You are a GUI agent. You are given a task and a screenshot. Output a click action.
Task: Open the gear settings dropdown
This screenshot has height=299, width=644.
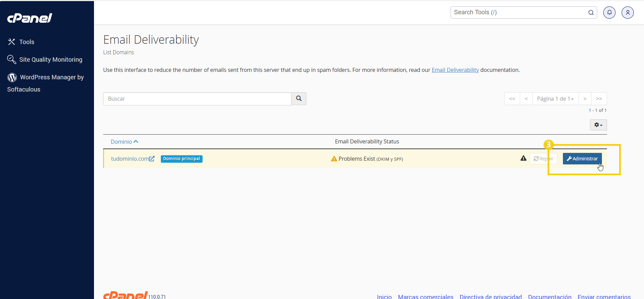pyautogui.click(x=598, y=125)
